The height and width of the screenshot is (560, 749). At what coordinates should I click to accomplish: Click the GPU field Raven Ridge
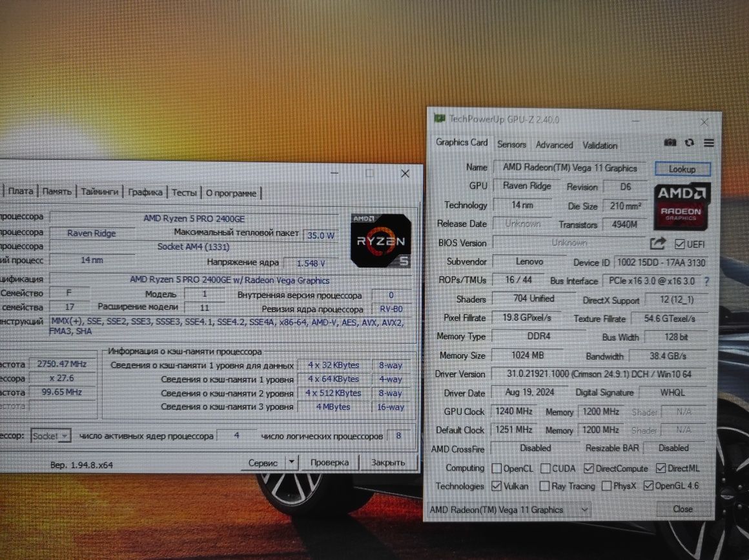pos(527,186)
